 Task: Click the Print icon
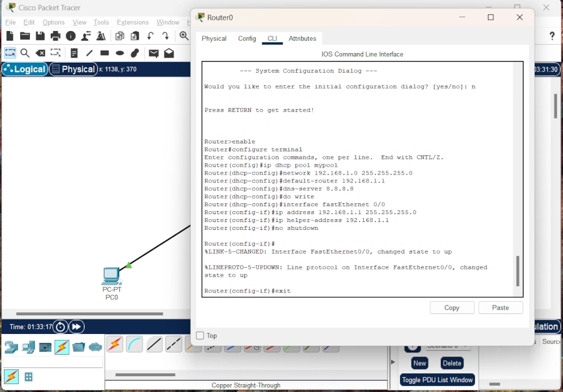pos(55,36)
